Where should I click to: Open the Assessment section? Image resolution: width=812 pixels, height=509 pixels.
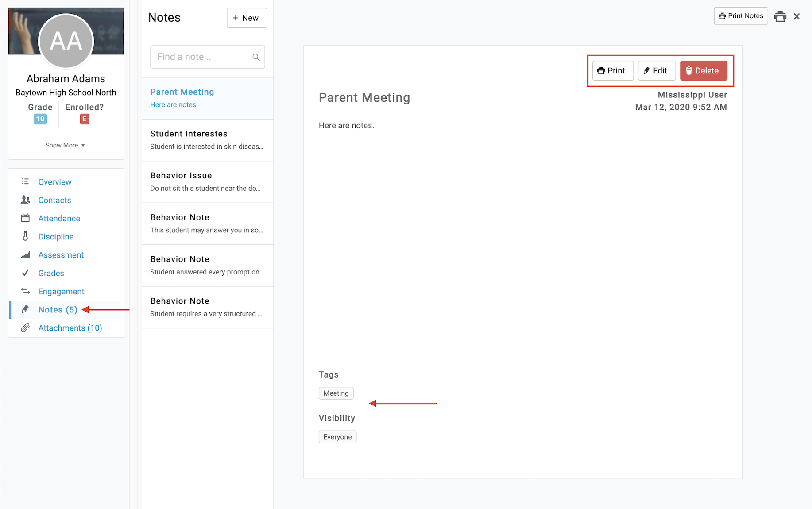pyautogui.click(x=61, y=255)
